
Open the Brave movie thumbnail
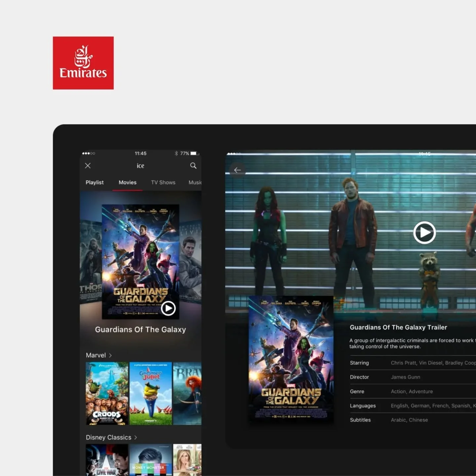click(187, 393)
